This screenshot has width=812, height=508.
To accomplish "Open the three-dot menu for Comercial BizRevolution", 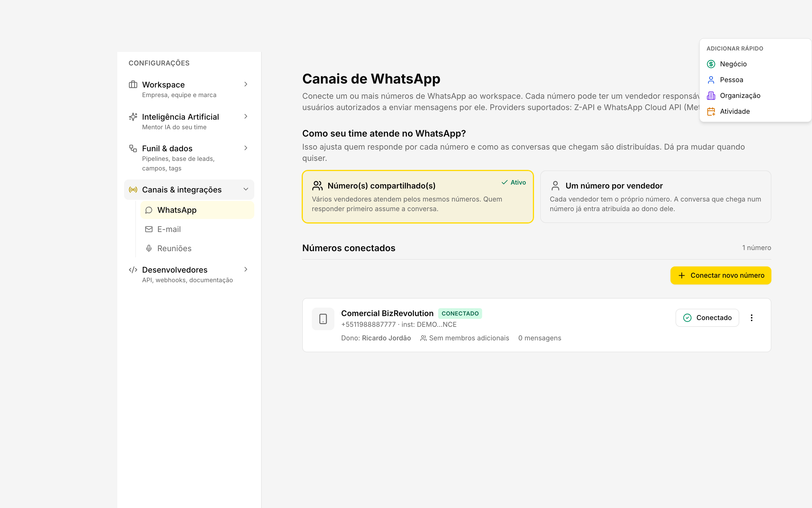I will pos(751,317).
